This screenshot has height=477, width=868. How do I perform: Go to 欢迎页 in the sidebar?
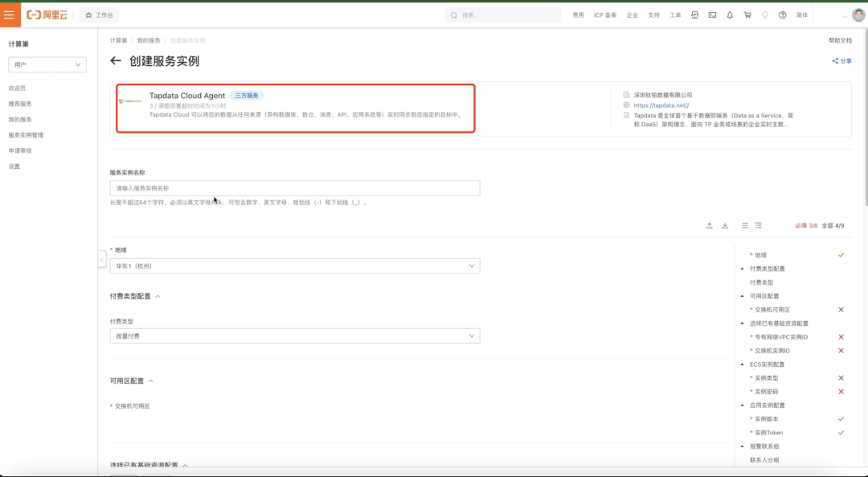tap(17, 88)
